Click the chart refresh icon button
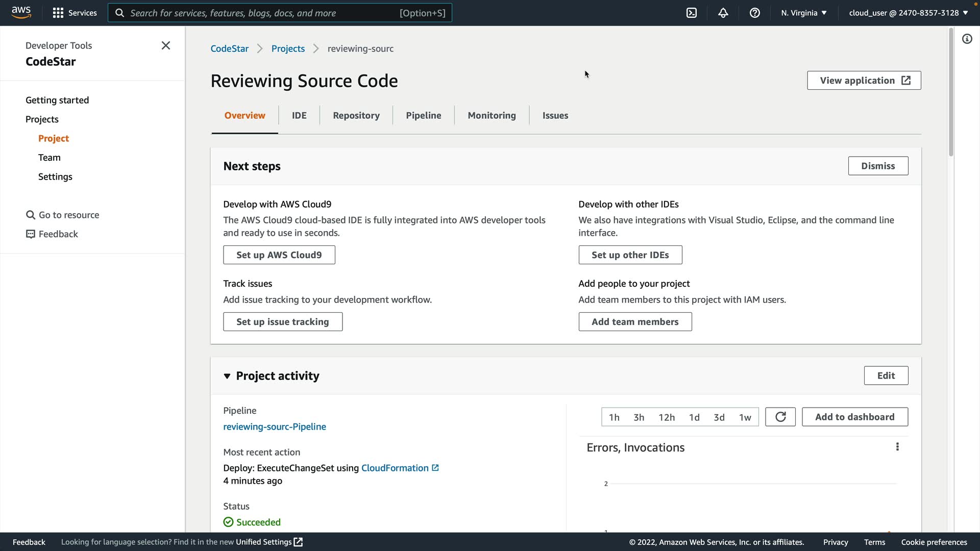Viewport: 980px width, 551px height. 780,417
